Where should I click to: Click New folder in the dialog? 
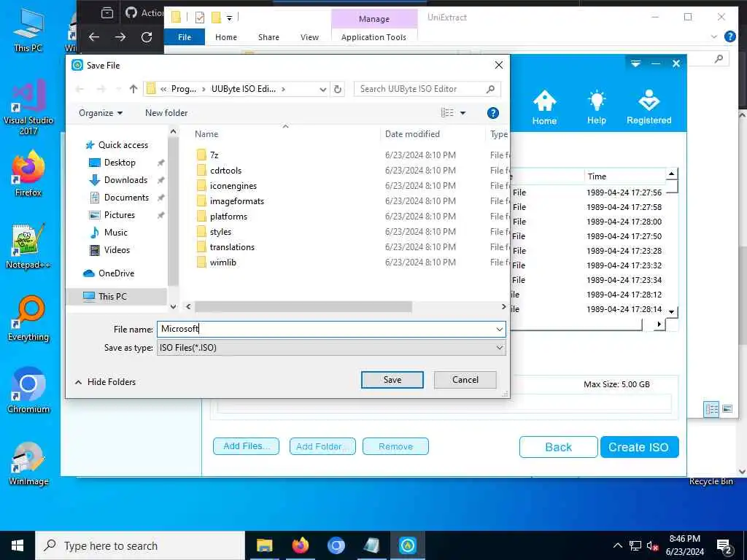(x=166, y=113)
